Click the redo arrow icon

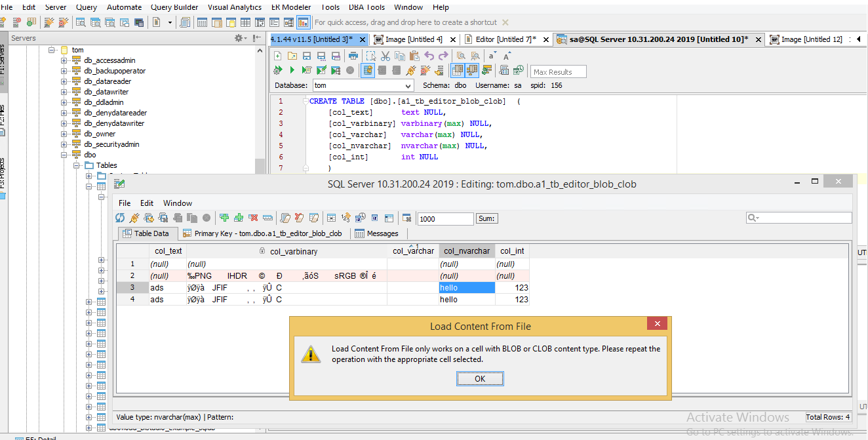443,56
